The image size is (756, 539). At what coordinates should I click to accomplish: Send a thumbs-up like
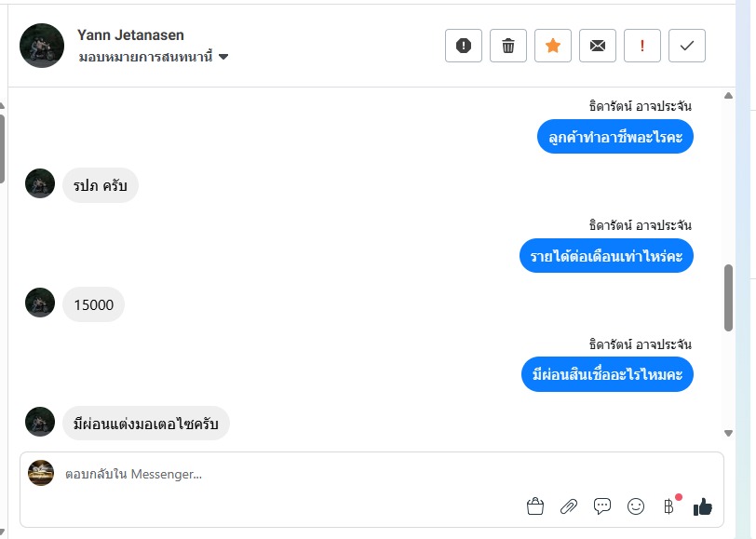(x=703, y=506)
